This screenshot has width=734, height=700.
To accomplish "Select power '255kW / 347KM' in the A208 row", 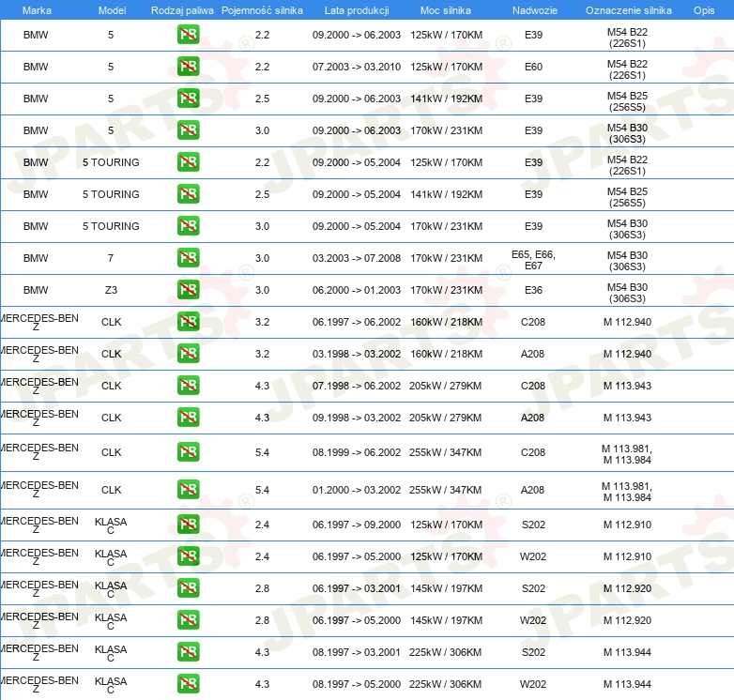I will pos(445,490).
